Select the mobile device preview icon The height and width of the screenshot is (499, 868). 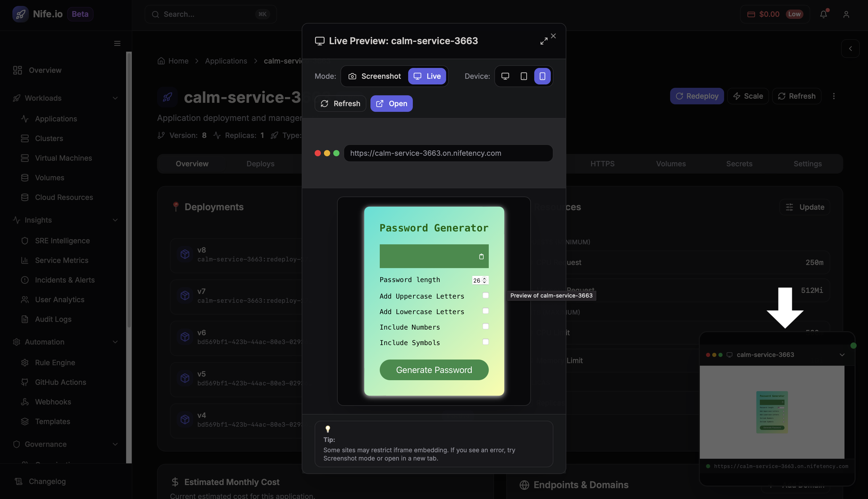pyautogui.click(x=542, y=76)
